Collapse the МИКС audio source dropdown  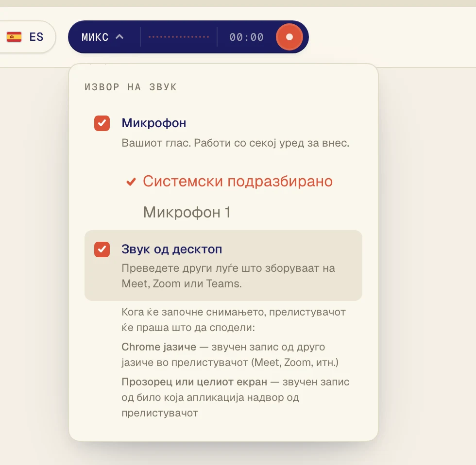pos(102,37)
